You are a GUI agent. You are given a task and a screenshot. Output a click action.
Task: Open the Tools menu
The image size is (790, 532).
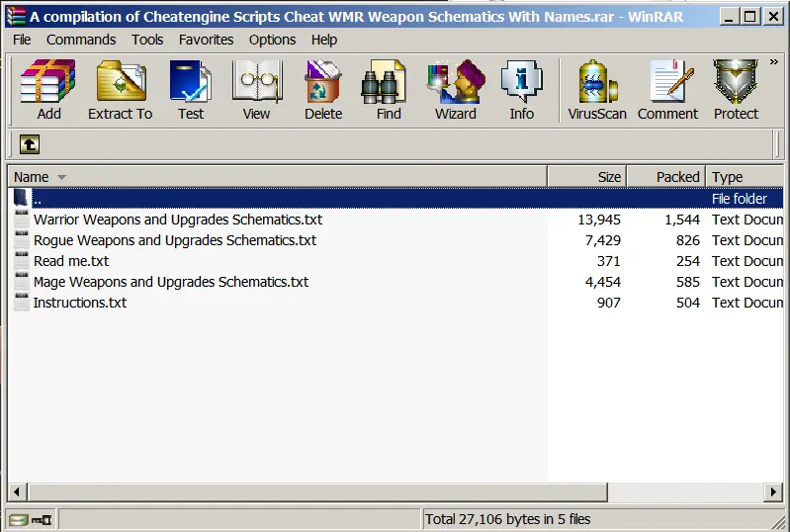pyautogui.click(x=147, y=40)
